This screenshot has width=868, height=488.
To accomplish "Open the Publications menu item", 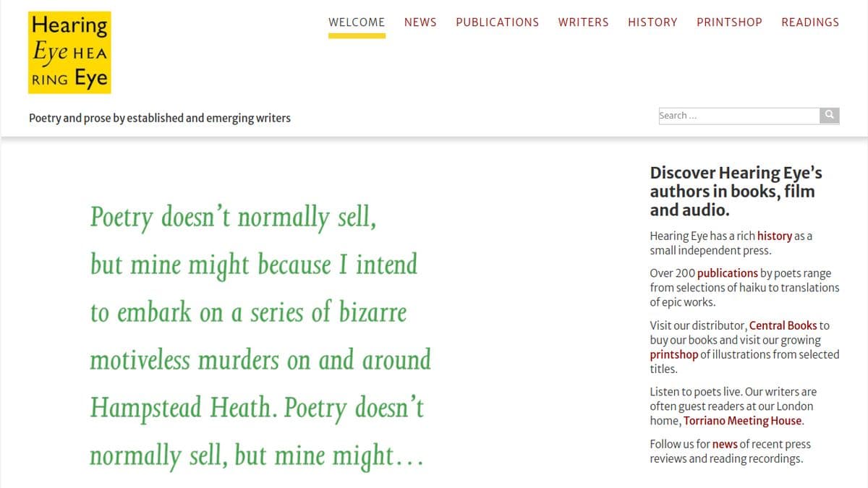I will 497,22.
